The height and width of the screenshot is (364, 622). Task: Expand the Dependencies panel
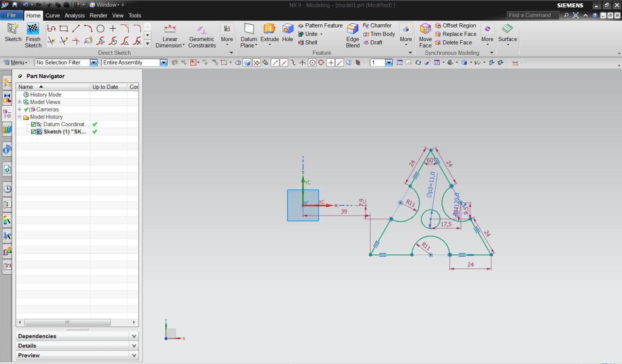[134, 336]
